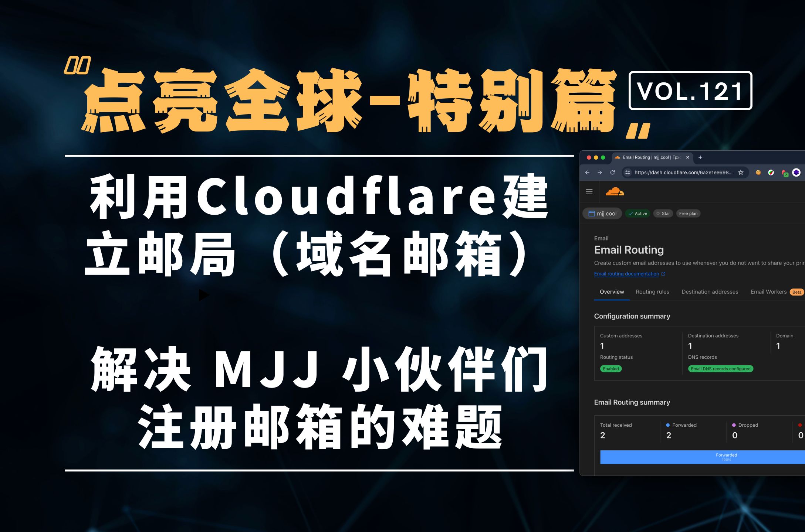
Task: Select the Overview tab
Action: coord(611,294)
